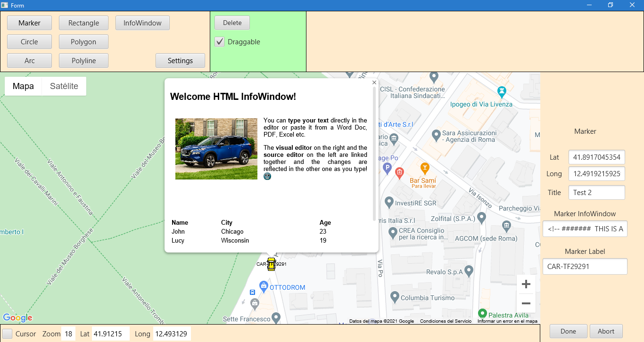Select the Zolfital (S.P.A.) map pin
The image size is (644, 342).
point(481,218)
